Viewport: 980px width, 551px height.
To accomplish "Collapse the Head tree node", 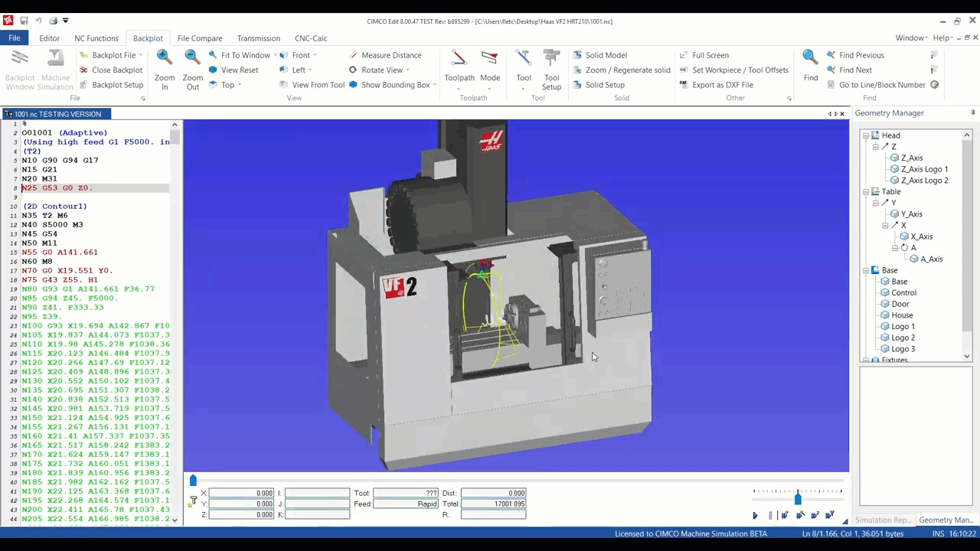I will [x=866, y=135].
